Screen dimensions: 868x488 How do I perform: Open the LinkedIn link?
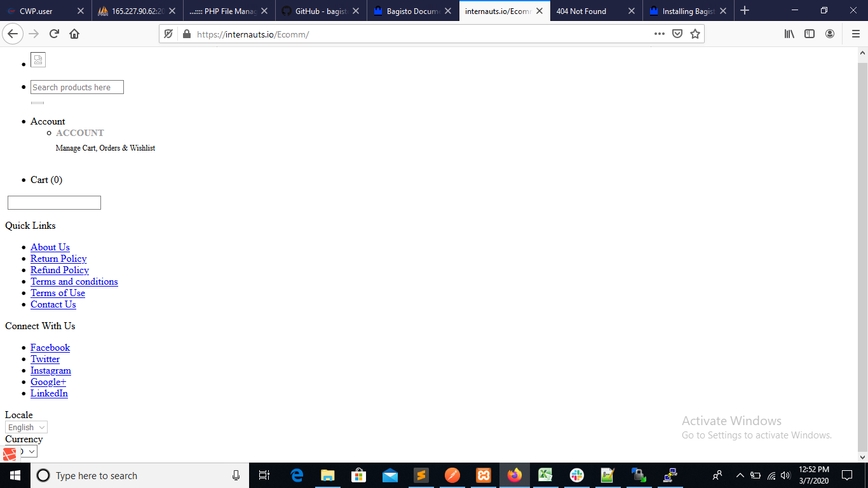tap(49, 393)
